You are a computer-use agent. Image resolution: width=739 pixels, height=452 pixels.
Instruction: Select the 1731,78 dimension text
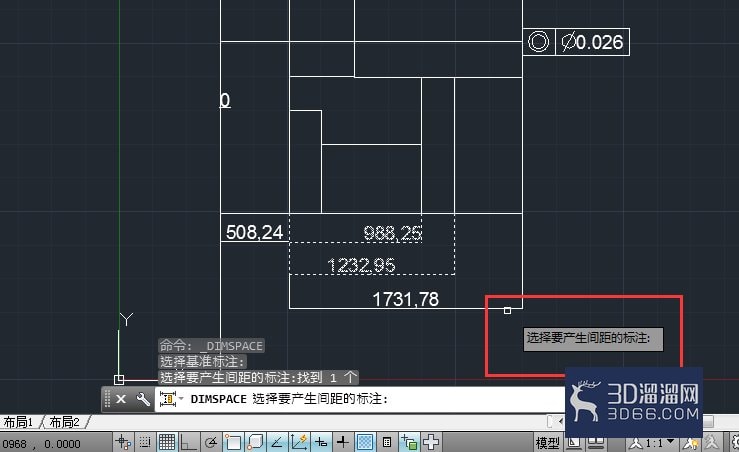point(406,299)
